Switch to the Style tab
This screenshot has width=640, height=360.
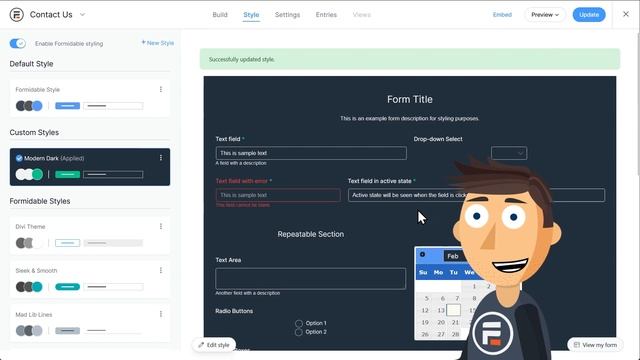point(251,15)
